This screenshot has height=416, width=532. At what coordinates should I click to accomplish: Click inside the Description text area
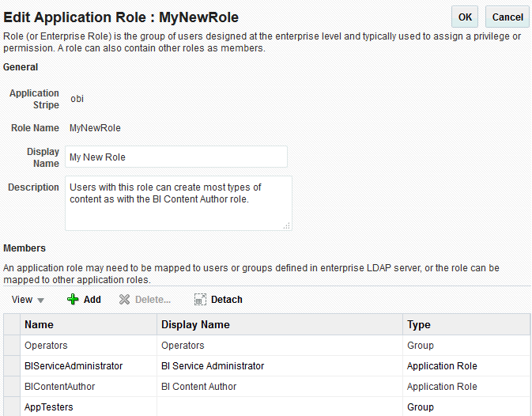click(x=178, y=203)
